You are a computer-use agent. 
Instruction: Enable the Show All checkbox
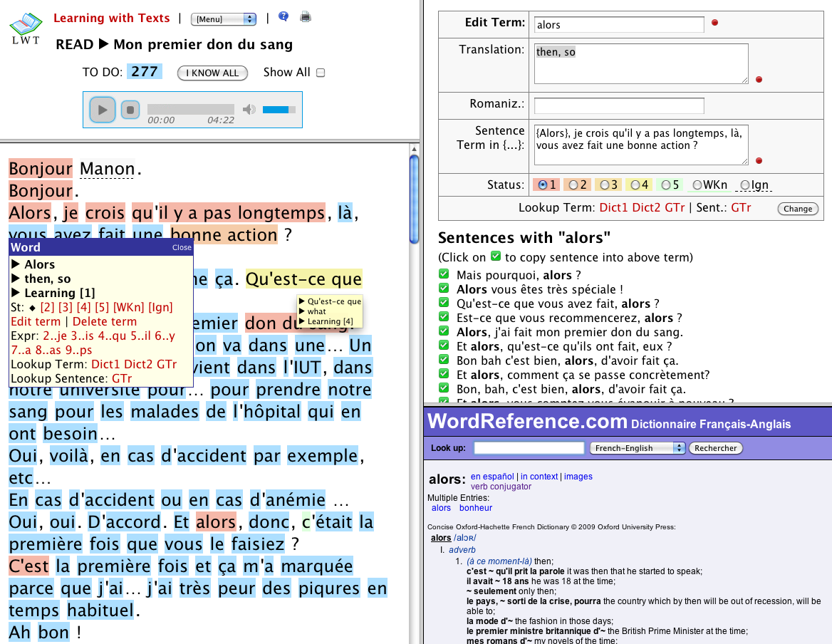pos(321,73)
